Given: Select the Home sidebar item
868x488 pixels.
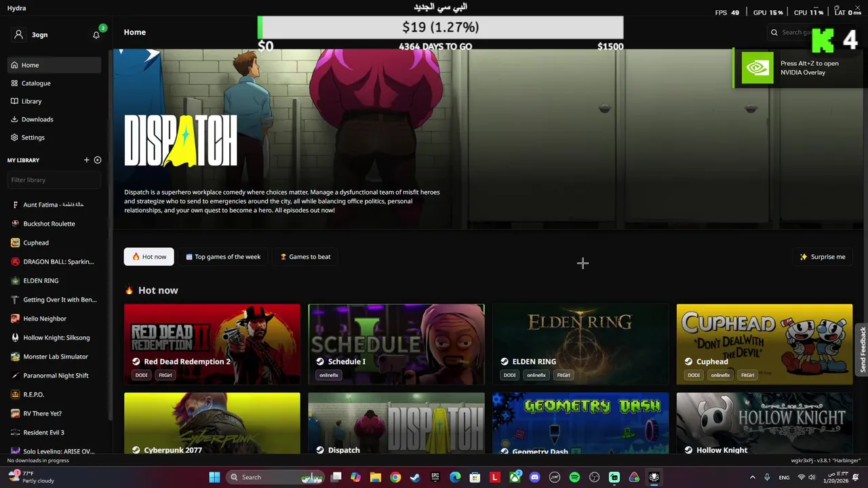Looking at the screenshot, I should 54,65.
